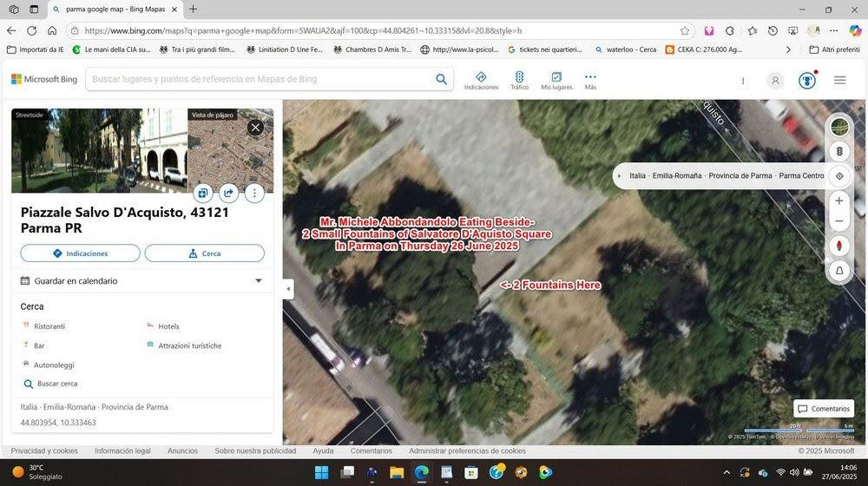Open the Vista de pájaro thumbnail
This screenshot has height=486, width=868.
tap(230, 150)
